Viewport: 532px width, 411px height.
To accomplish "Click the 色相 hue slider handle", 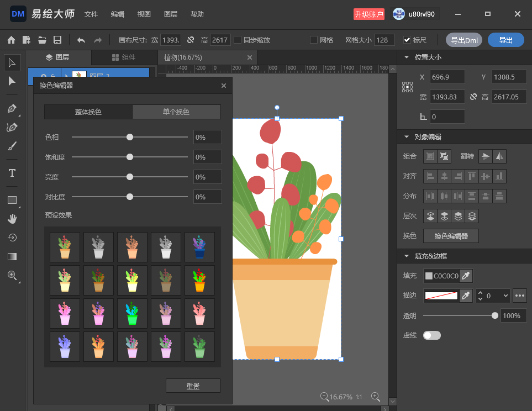I will 130,137.
